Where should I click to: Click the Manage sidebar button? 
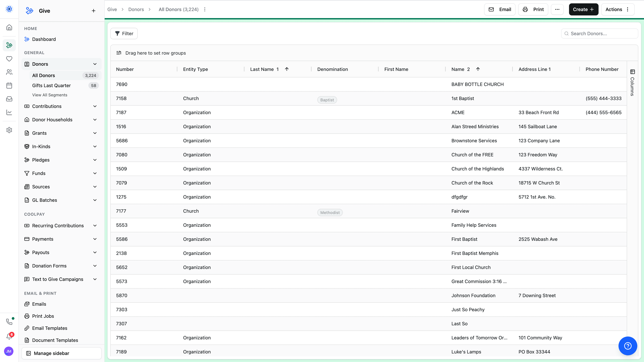[x=62, y=353]
